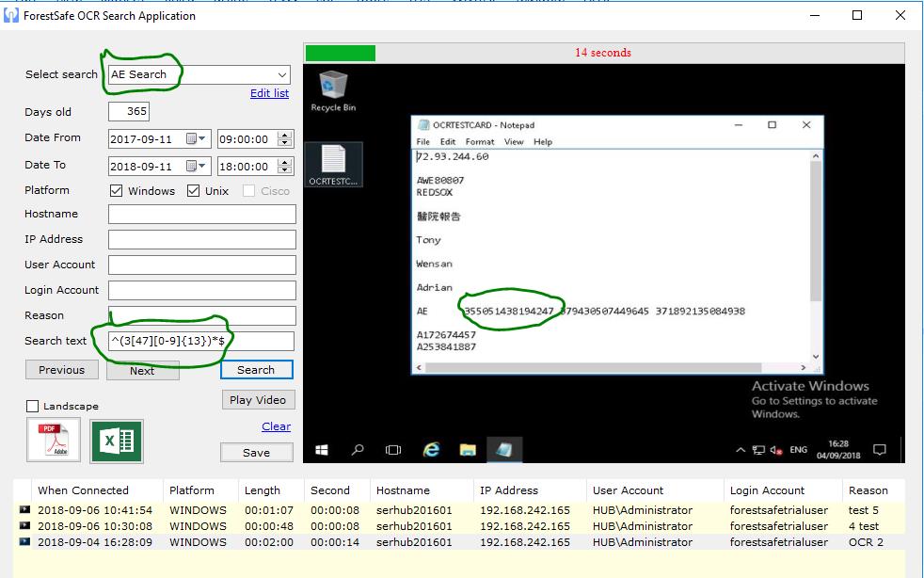The width and height of the screenshot is (924, 578).
Task: Click the Windows Start button icon
Action: [321, 450]
